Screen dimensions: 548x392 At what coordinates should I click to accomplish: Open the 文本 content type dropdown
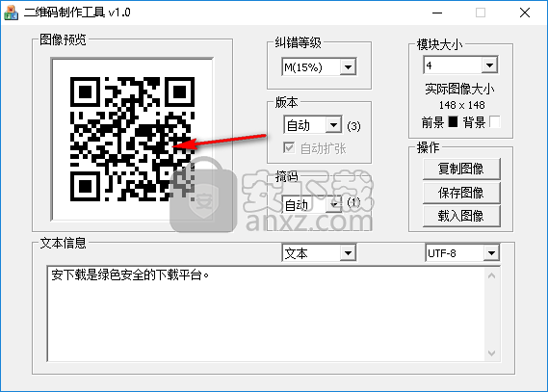coord(319,253)
